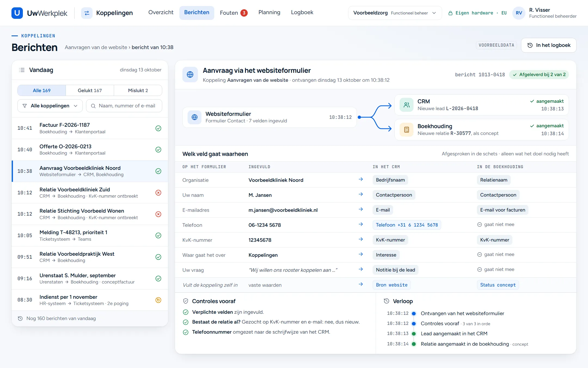Screen dimensions: 588x368
Task: Click the In het logboek button
Action: coord(549,45)
